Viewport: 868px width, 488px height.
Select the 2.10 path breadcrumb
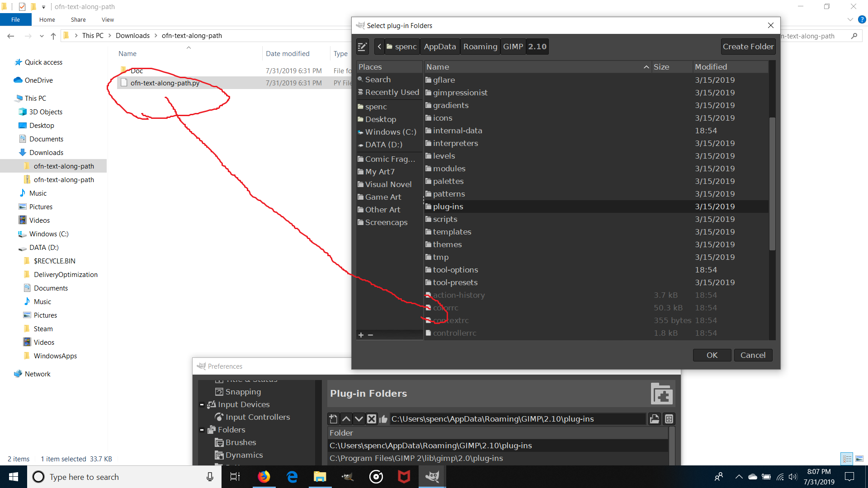(537, 47)
